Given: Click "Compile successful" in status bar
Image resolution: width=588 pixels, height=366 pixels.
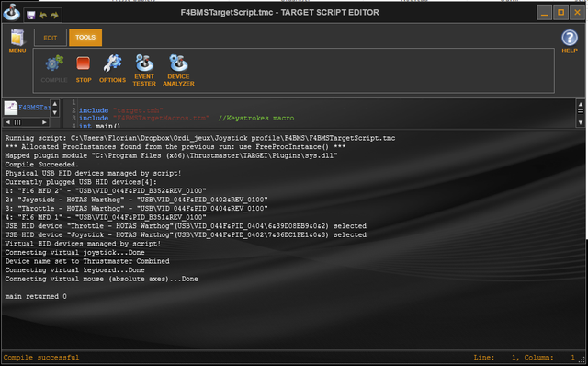Looking at the screenshot, I should pos(41,358).
